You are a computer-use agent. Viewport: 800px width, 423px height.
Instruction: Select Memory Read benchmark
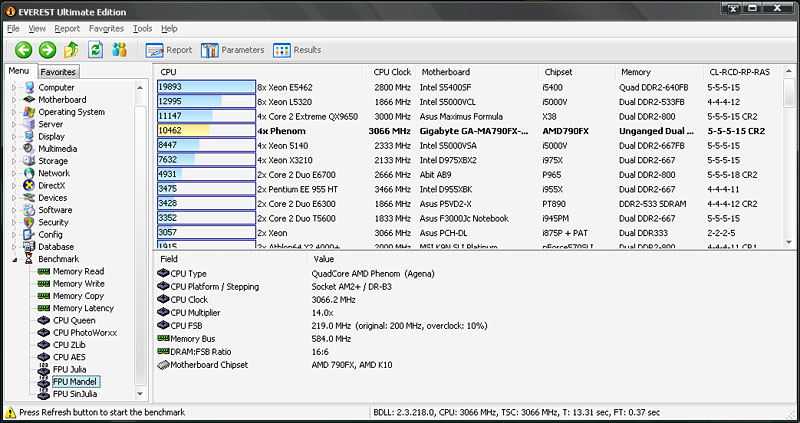pos(78,271)
